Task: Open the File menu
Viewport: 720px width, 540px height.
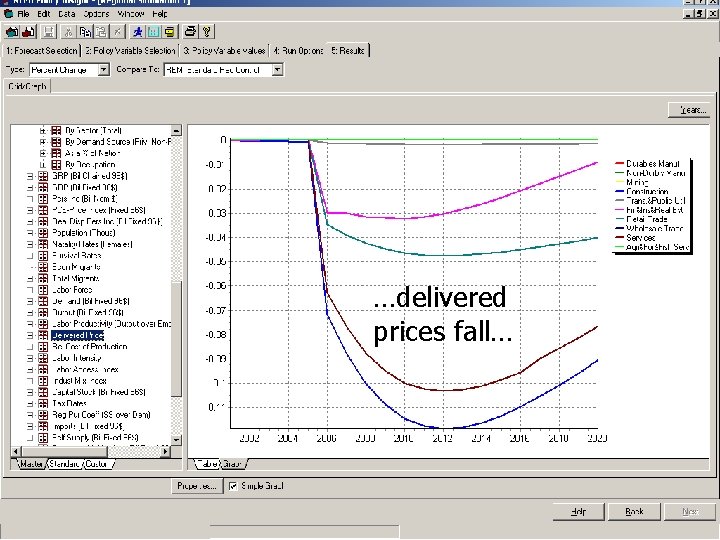Action: tap(23, 14)
